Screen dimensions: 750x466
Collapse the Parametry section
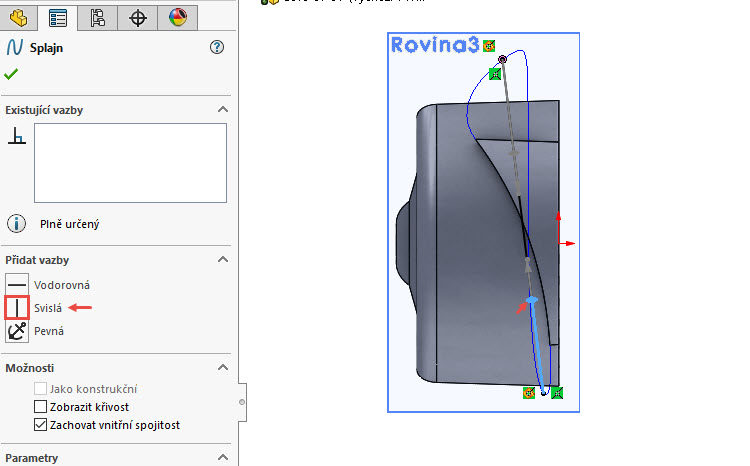coord(222,457)
